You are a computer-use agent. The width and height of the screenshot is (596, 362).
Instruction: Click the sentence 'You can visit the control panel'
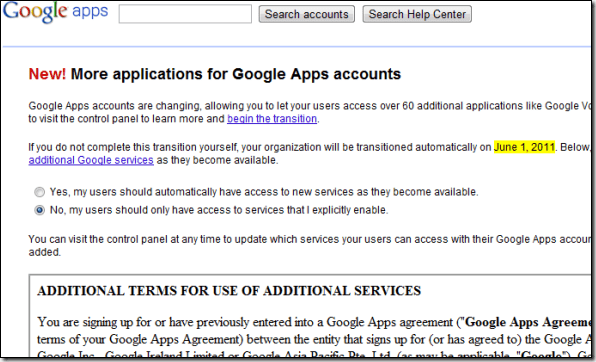[309, 246]
